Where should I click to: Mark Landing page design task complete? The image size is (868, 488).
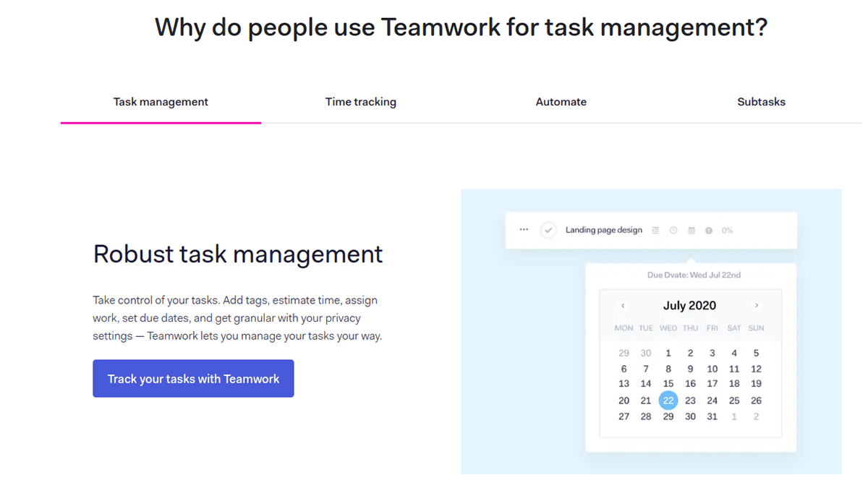(548, 231)
